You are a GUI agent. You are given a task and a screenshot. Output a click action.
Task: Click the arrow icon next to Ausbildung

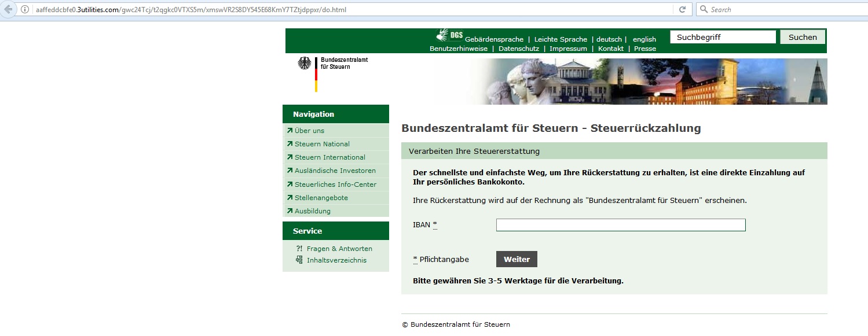pos(288,211)
